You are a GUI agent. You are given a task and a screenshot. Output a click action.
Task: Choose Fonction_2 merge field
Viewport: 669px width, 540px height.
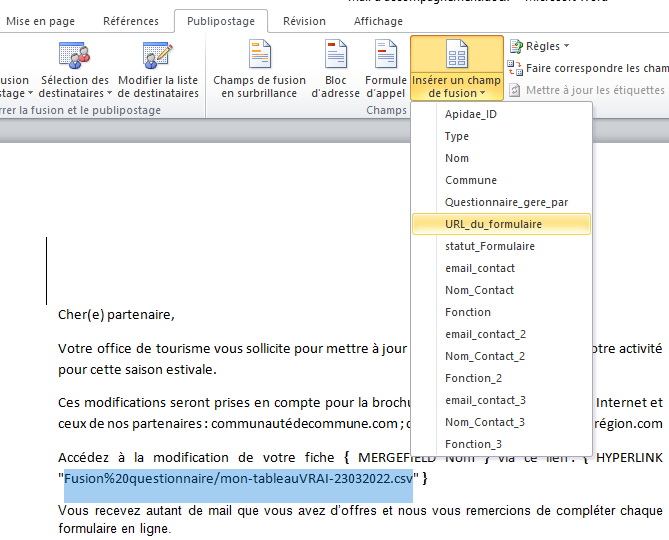[501, 378]
